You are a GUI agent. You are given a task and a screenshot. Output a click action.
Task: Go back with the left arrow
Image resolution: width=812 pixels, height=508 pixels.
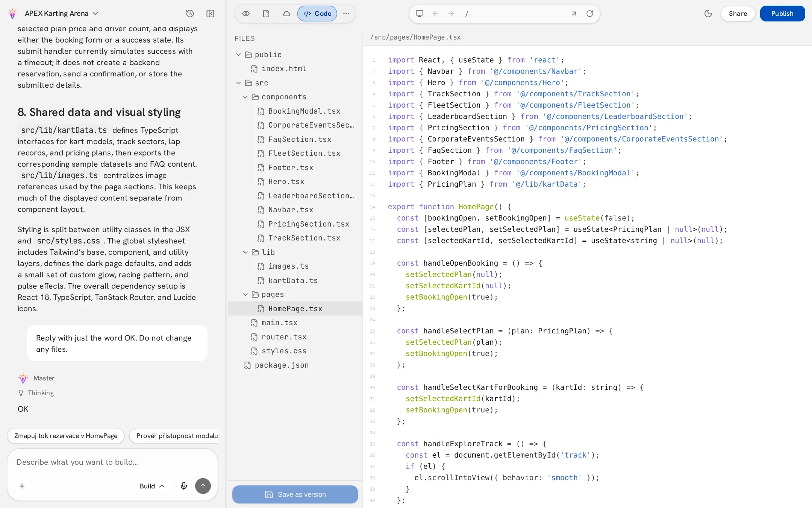coord(435,14)
